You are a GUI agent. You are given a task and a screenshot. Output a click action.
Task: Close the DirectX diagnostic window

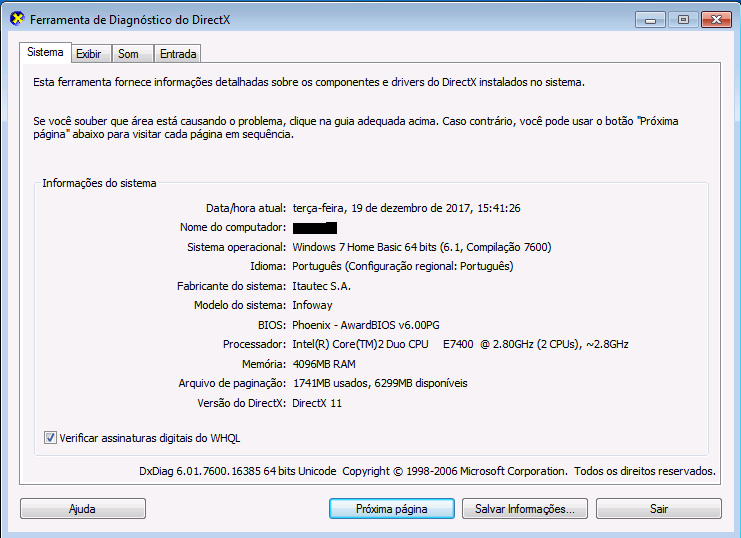click(x=716, y=20)
